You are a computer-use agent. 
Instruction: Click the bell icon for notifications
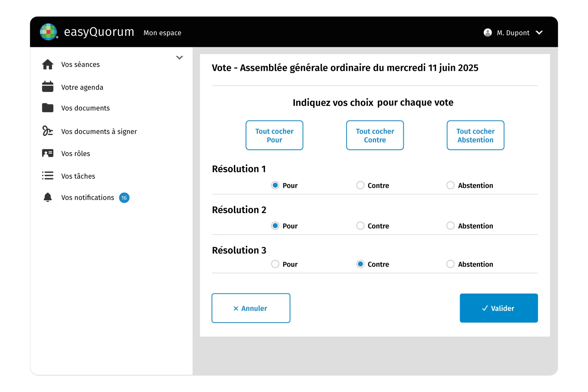(x=47, y=197)
